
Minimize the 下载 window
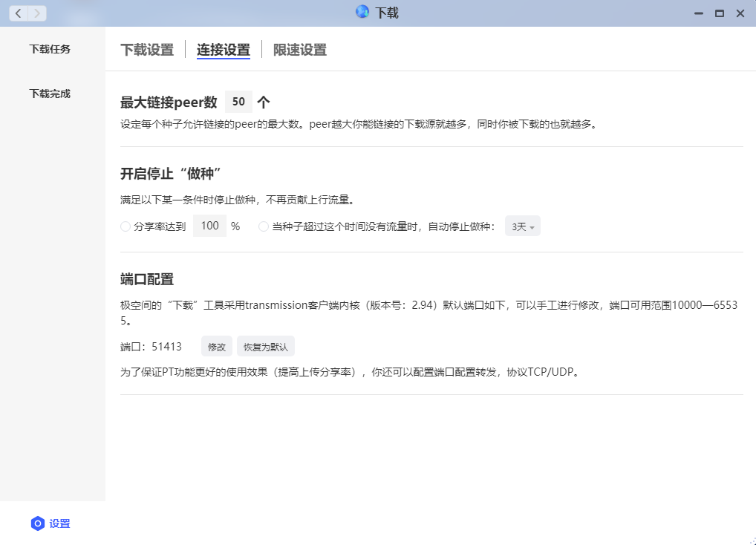(x=698, y=13)
